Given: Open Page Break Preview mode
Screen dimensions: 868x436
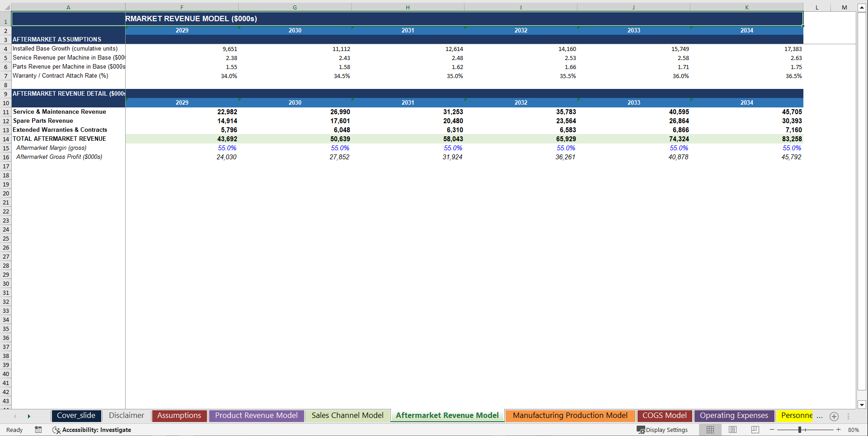Looking at the screenshot, I should tap(755, 430).
